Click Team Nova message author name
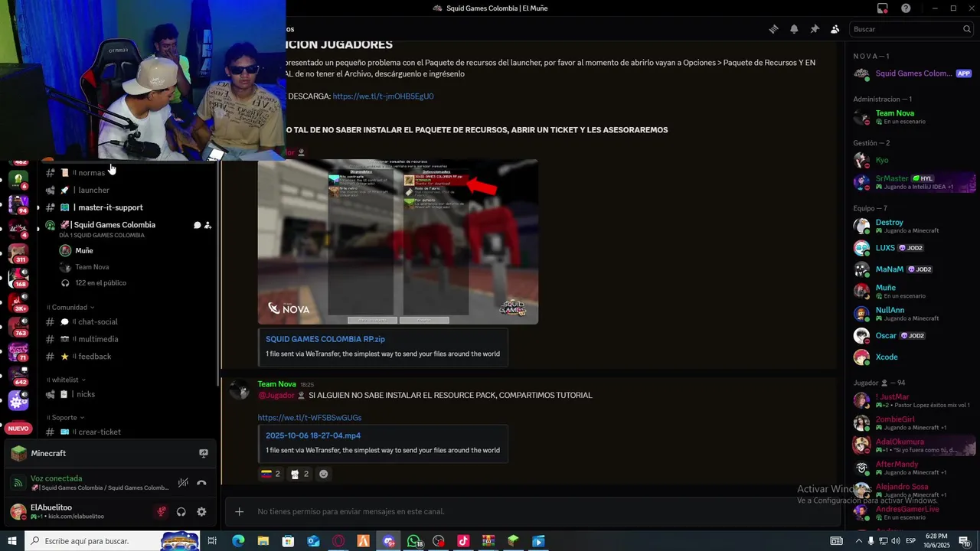The height and width of the screenshot is (551, 980). (x=276, y=384)
